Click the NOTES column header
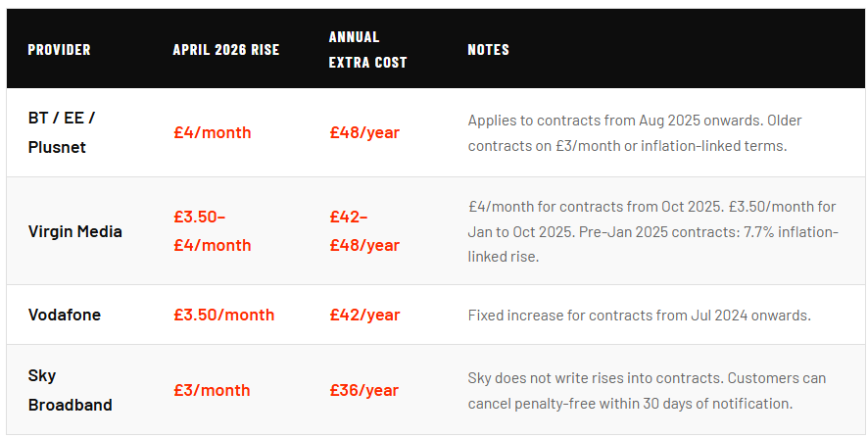Screen dimensions: 868x438 (488, 49)
